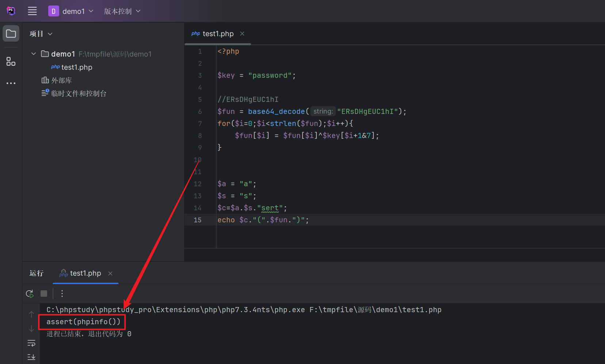Viewport: 605px width, 364px height.
Task: Select 外部库 in the project tree
Action: coord(57,80)
